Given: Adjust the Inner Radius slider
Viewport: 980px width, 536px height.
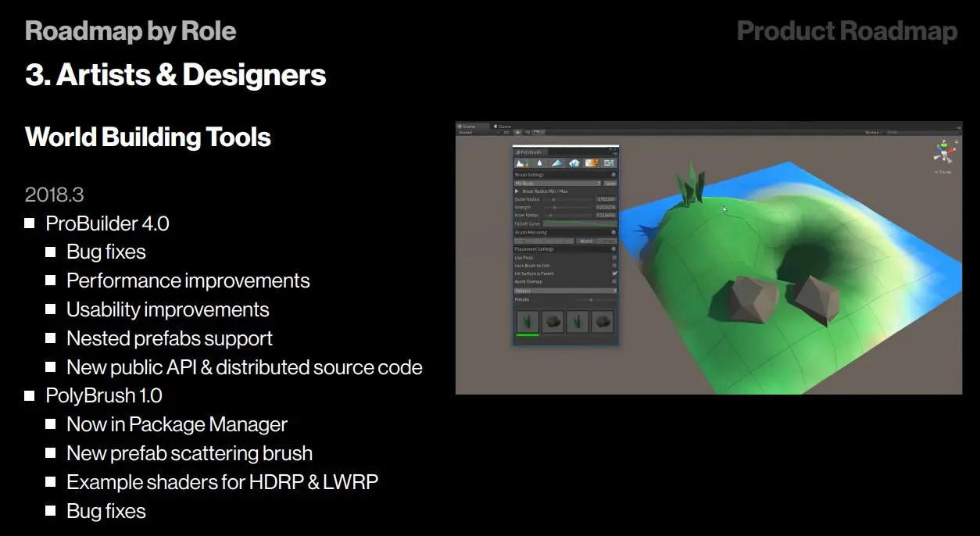Looking at the screenshot, I should 568,215.
